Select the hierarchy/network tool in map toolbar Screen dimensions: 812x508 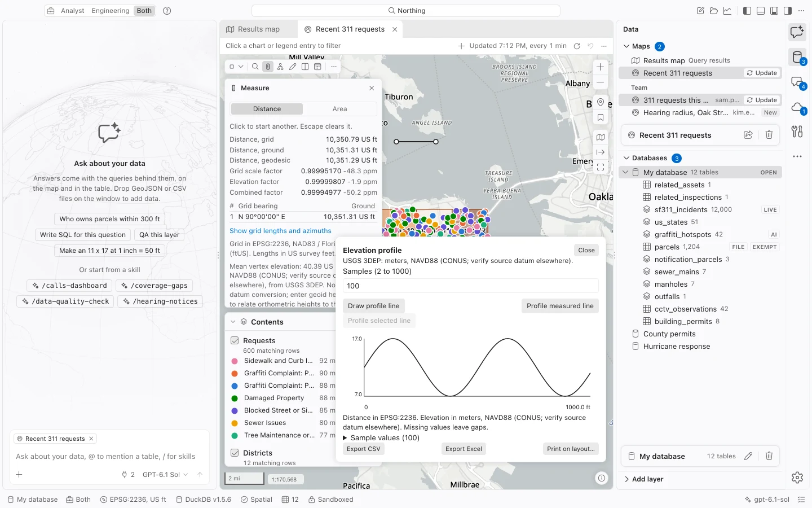pos(280,67)
